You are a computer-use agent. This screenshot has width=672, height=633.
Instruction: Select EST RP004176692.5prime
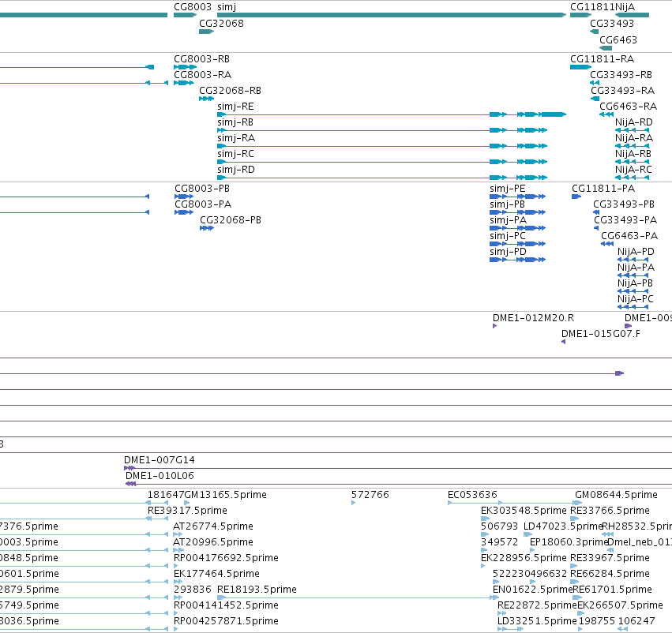point(226,559)
